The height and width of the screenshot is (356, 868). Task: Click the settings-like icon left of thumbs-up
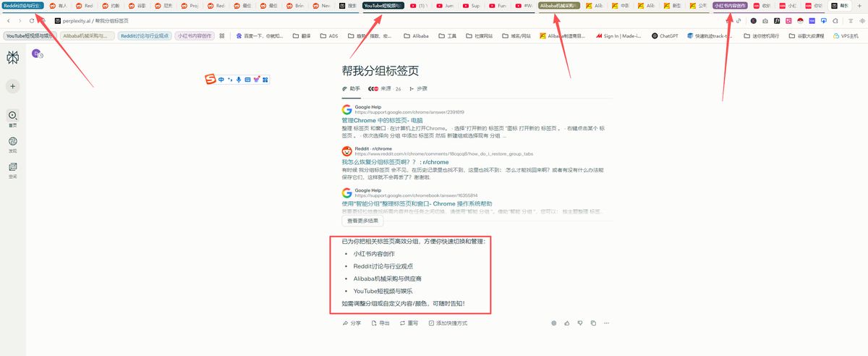coord(554,323)
